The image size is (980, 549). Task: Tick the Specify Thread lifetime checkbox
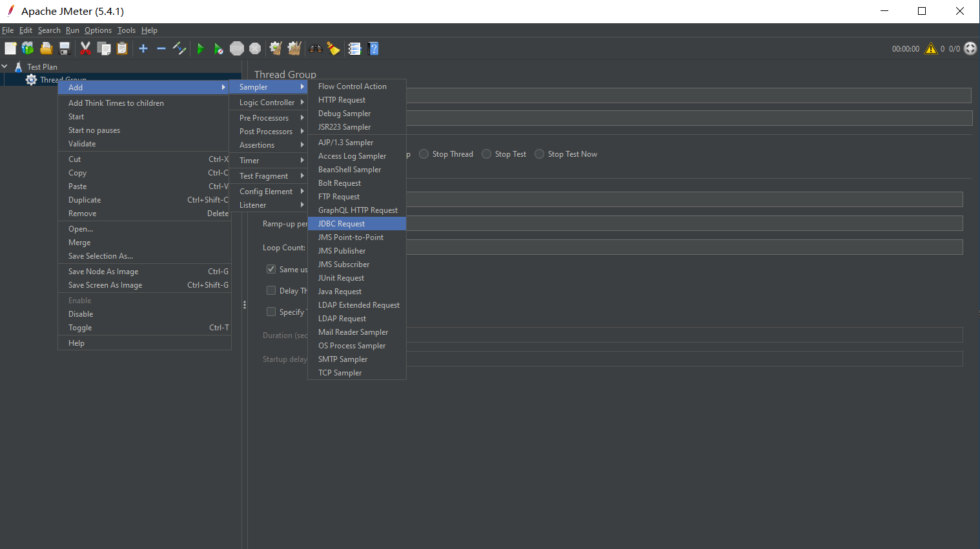coord(271,312)
